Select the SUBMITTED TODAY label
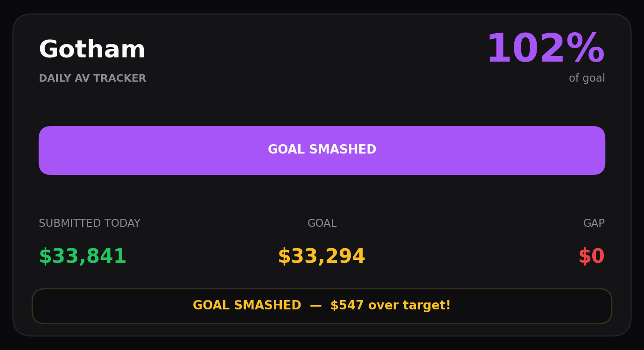 point(90,224)
